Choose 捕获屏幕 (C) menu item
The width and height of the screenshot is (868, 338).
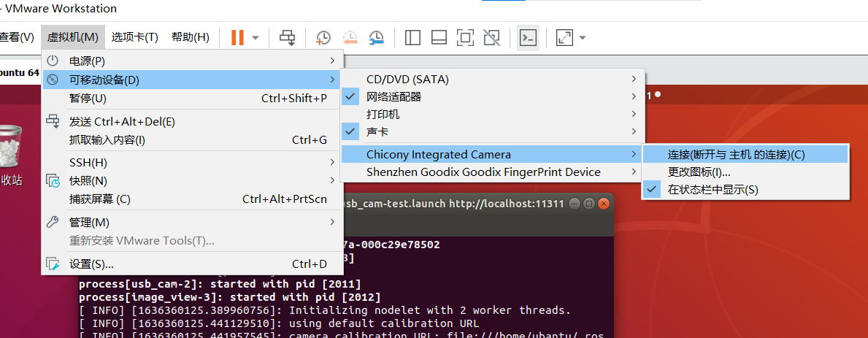pyautogui.click(x=193, y=199)
